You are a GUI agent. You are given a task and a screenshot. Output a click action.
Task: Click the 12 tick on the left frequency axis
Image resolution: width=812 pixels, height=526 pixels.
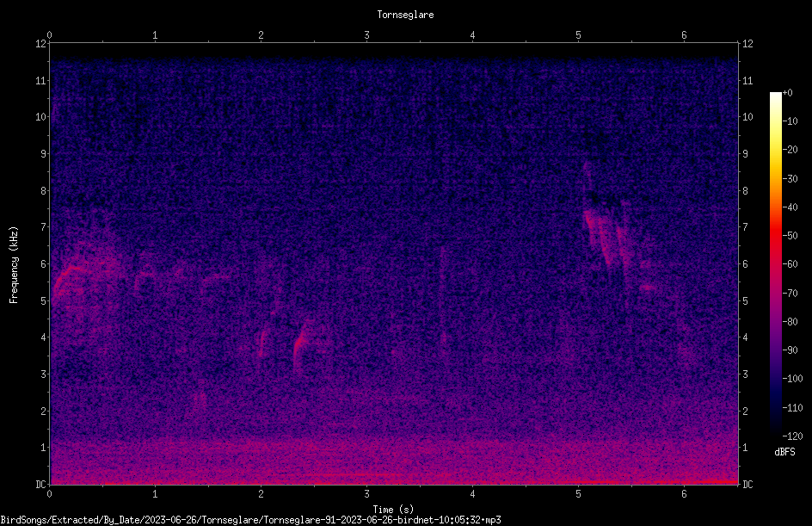pyautogui.click(x=40, y=44)
